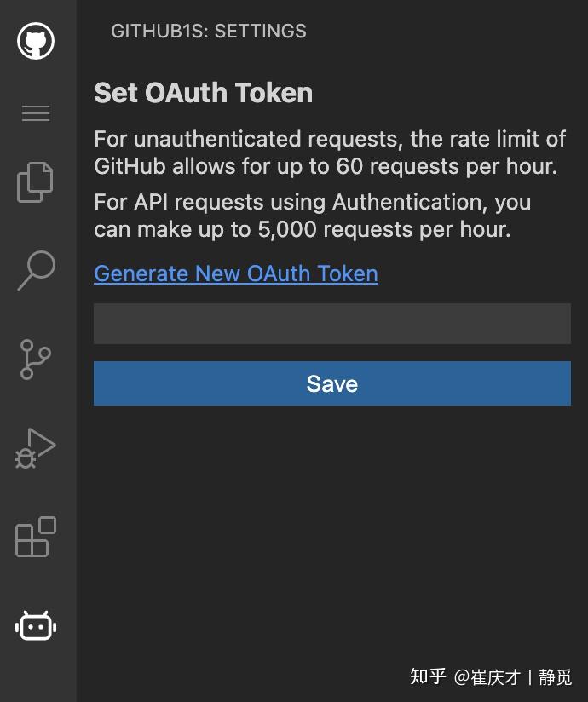Open the hamburger menu icon
588x702 pixels.
coord(35,113)
